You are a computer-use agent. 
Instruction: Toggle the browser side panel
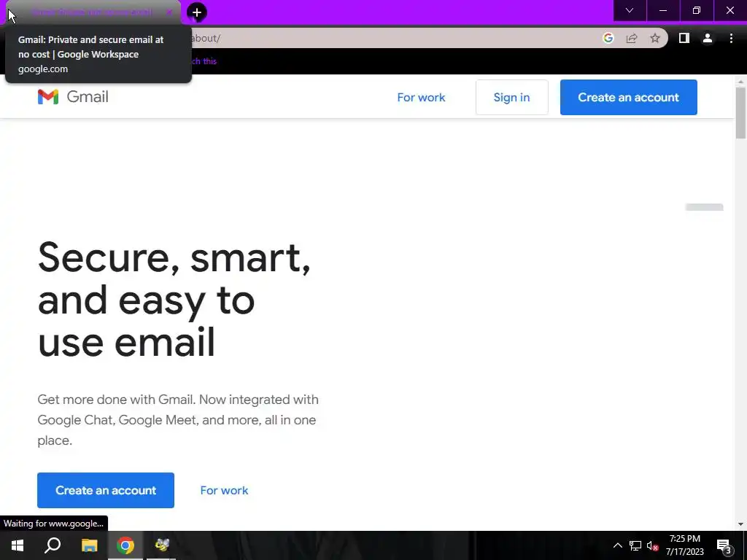684,38
